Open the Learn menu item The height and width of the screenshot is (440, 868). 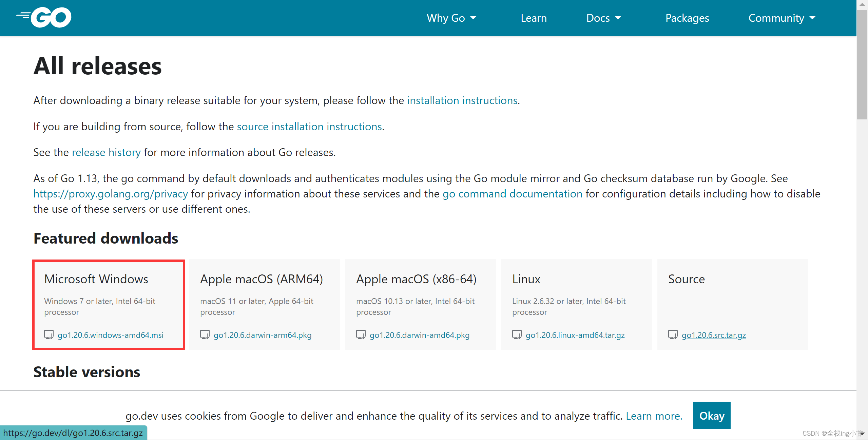pos(534,18)
